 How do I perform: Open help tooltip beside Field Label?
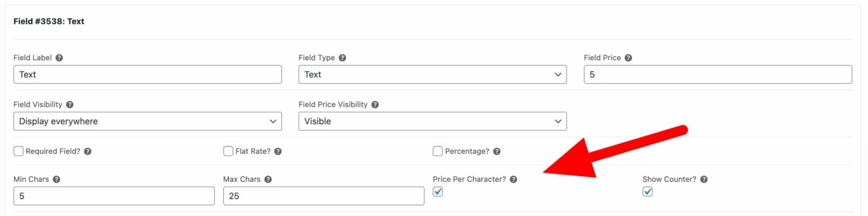click(x=59, y=58)
